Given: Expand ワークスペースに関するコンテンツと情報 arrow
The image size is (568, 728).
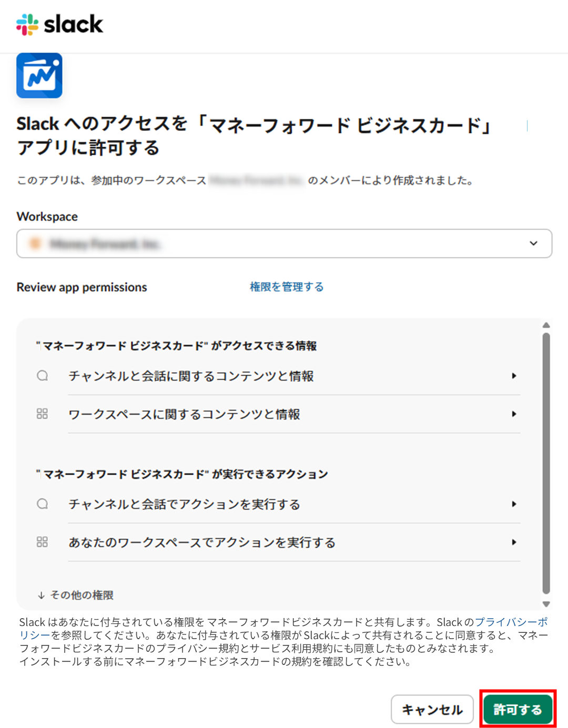Looking at the screenshot, I should [514, 414].
